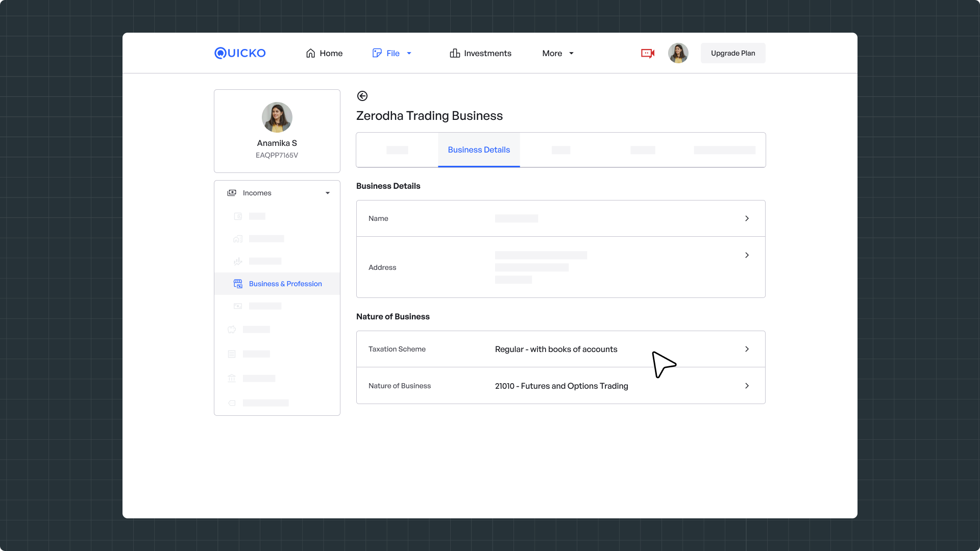Click the Address field label
Screen dimensions: 980x551
382,267
